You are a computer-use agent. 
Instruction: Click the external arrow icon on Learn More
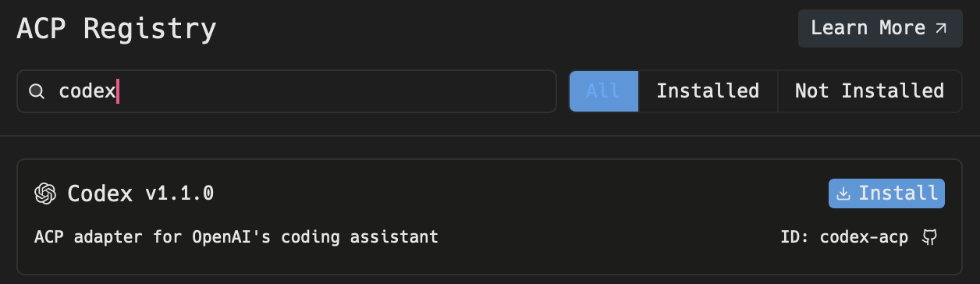point(941,29)
